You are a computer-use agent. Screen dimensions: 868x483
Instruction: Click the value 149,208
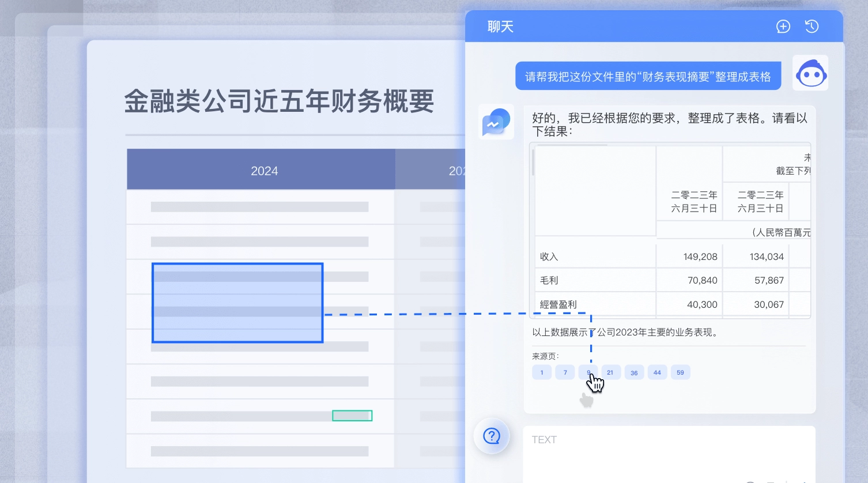700,256
